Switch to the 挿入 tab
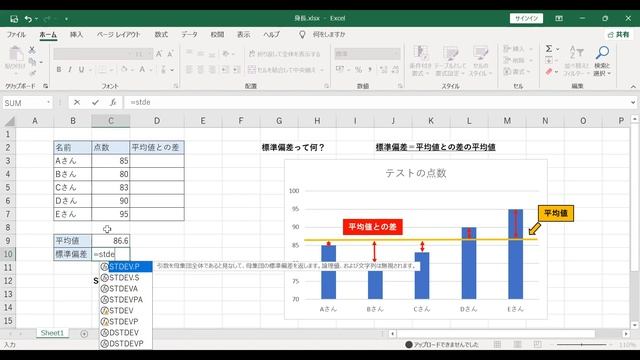 (x=76, y=35)
